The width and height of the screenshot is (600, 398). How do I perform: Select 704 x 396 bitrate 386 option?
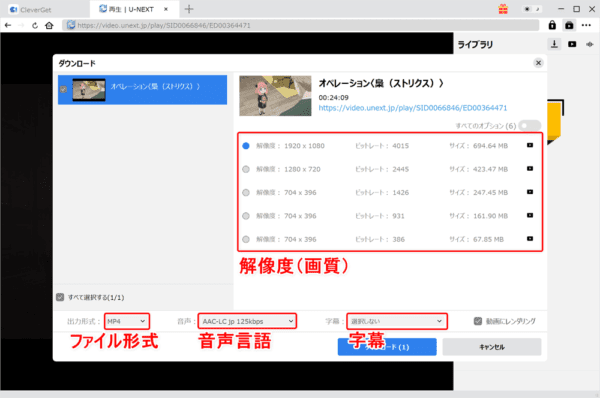click(x=246, y=239)
